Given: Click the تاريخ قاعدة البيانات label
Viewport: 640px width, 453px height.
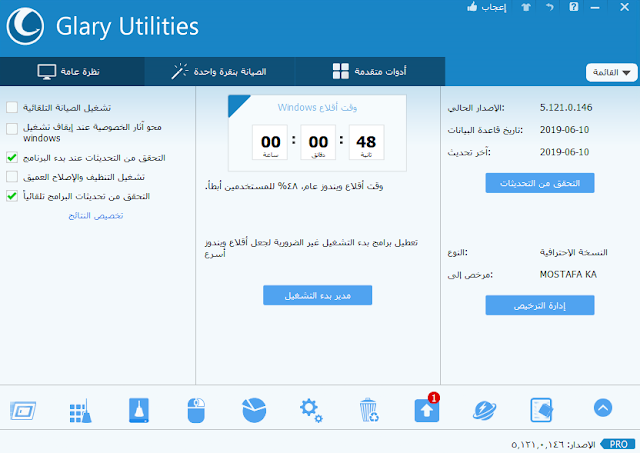Looking at the screenshot, I should point(485,130).
